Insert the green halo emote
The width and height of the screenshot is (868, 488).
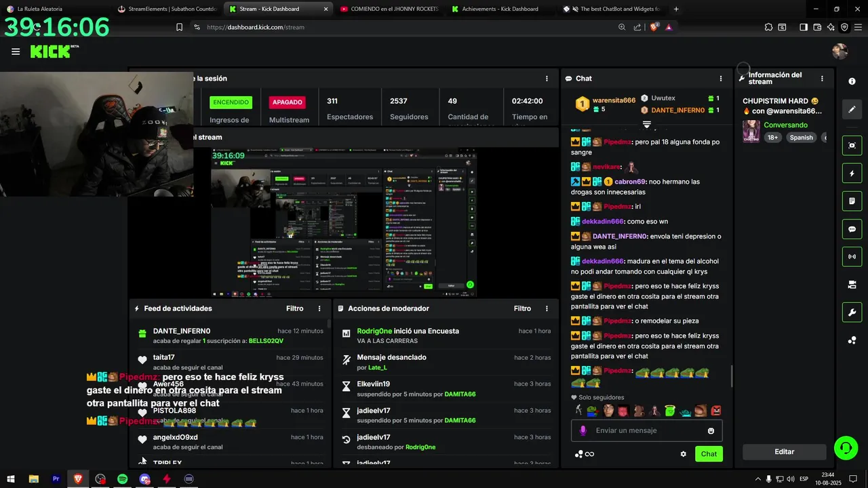pos(670,410)
